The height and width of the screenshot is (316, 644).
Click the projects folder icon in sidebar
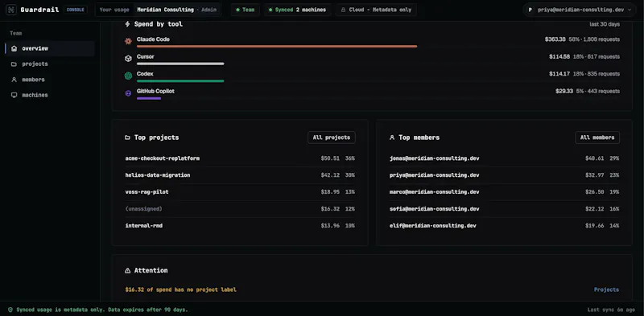tap(14, 64)
